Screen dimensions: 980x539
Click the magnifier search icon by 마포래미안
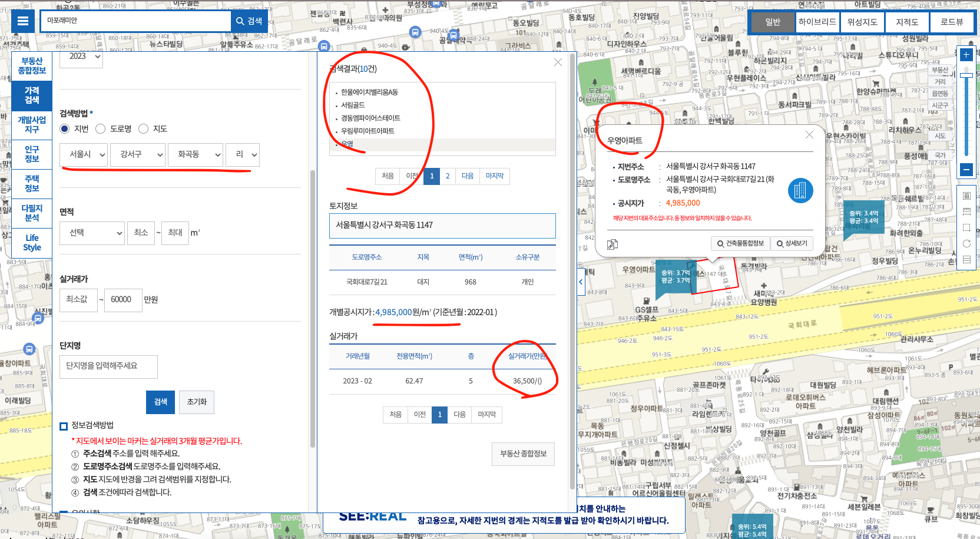point(240,21)
